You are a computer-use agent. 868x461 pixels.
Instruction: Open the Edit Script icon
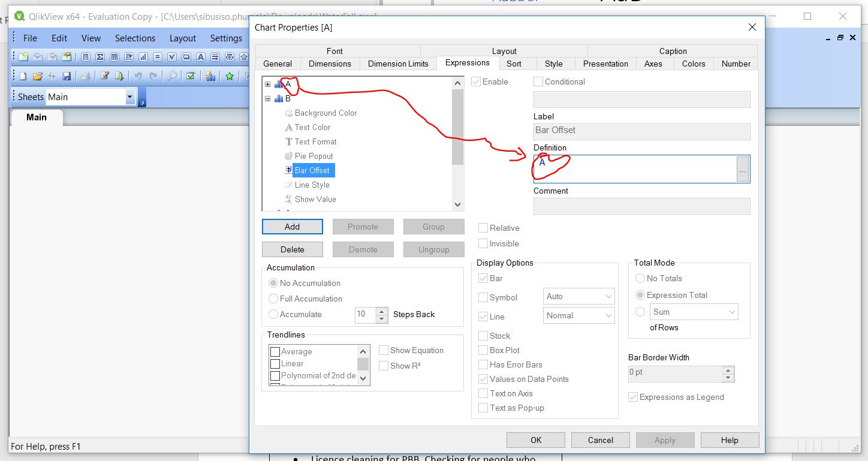105,76
